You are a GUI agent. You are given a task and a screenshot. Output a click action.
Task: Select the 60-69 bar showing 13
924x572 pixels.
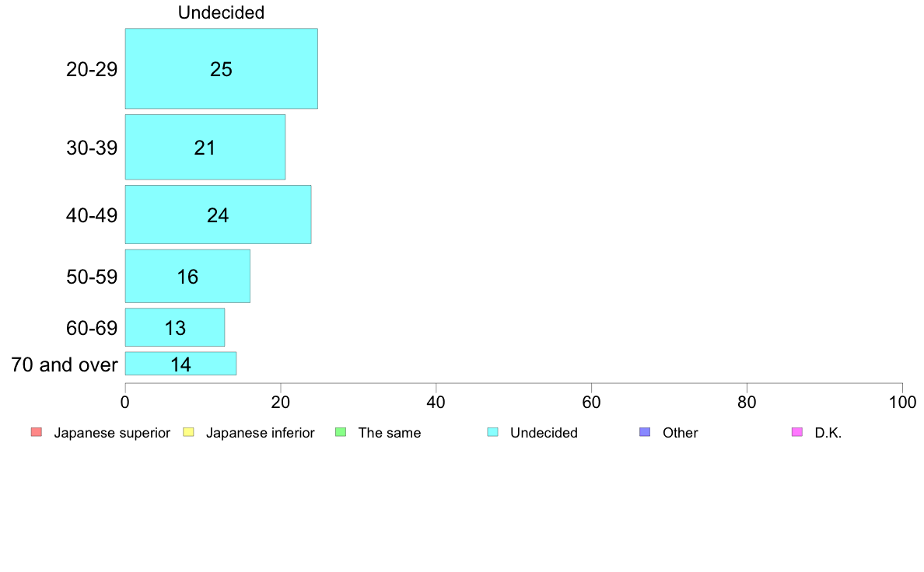coord(174,327)
